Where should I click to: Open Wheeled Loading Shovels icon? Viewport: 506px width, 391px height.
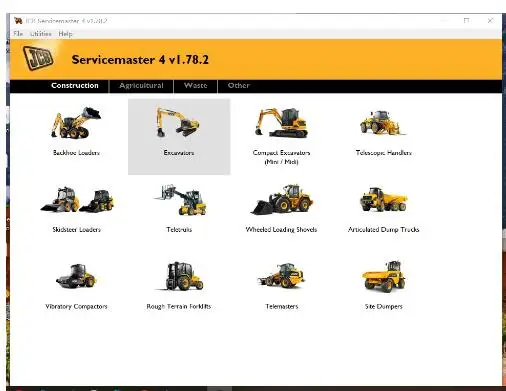[282, 199]
